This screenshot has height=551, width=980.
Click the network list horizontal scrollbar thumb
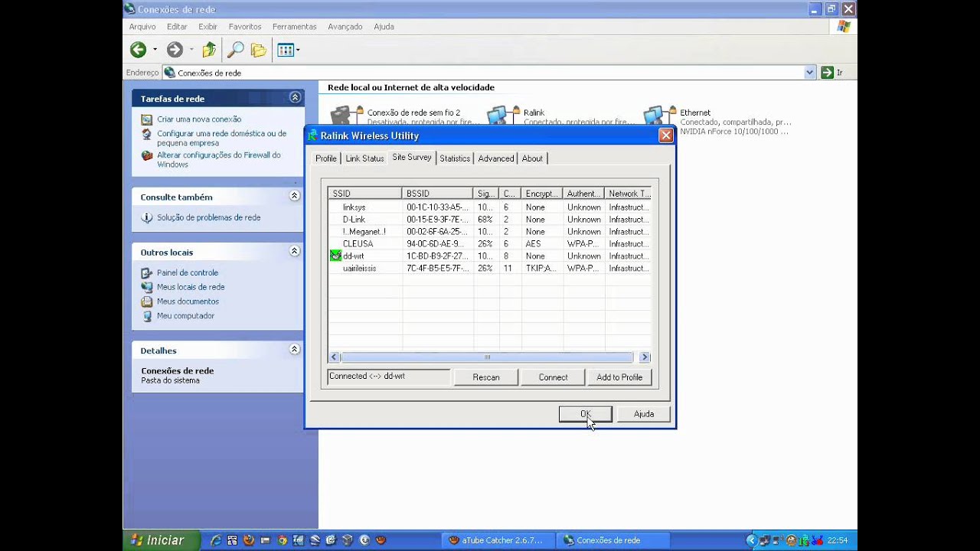pos(487,357)
